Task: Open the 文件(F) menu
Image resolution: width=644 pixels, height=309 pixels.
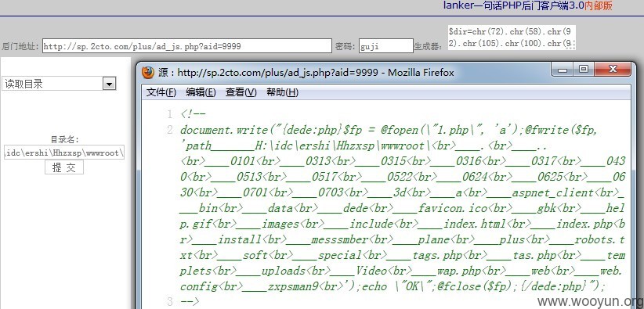Action: click(x=161, y=92)
